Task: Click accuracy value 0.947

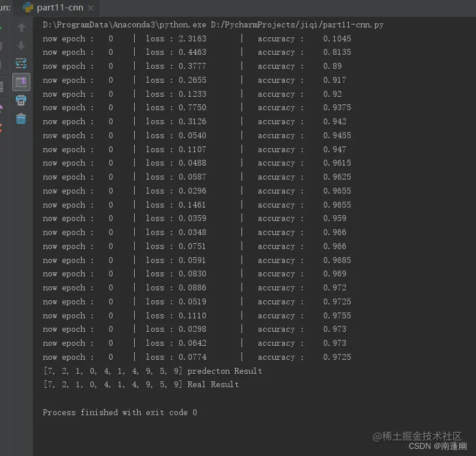Action: pyautogui.click(x=334, y=149)
